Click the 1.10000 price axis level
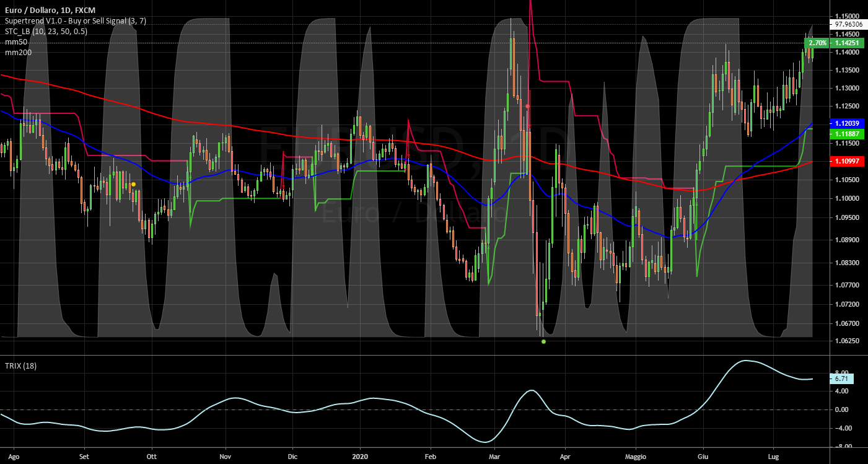This screenshot has height=464, width=868. click(846, 198)
